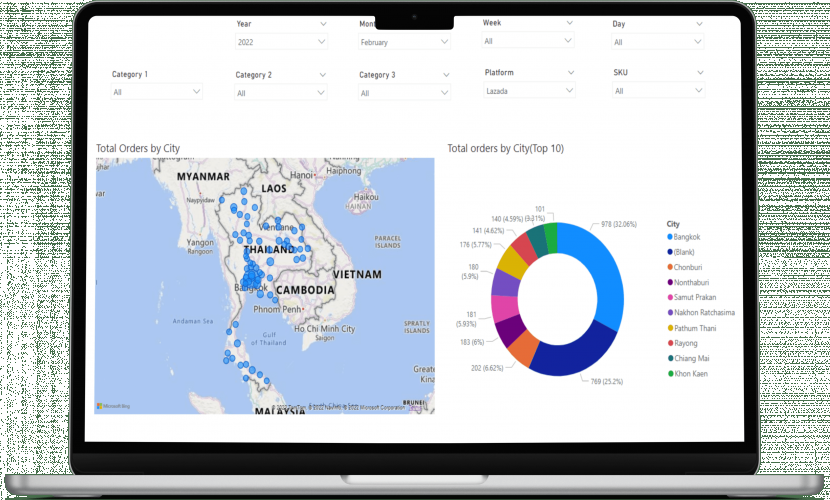Viewport: 830px width, 500px height.
Task: Collapse the Year slicer header chevron
Action: pos(323,24)
